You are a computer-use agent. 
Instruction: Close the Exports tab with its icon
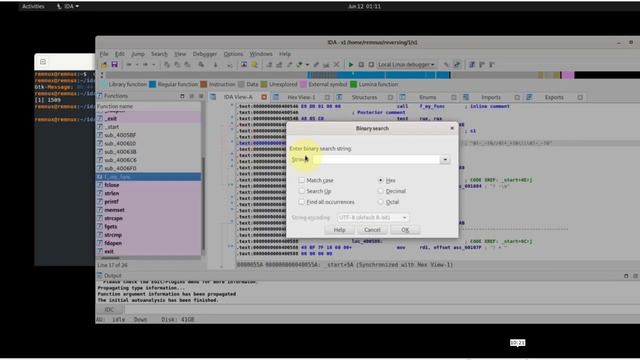[x=580, y=97]
